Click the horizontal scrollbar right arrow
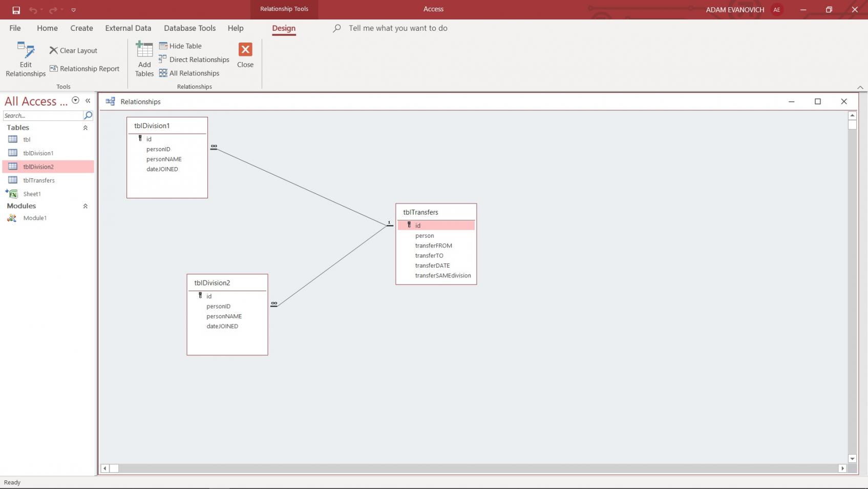Screen dimensions: 868x489 coord(842,468)
